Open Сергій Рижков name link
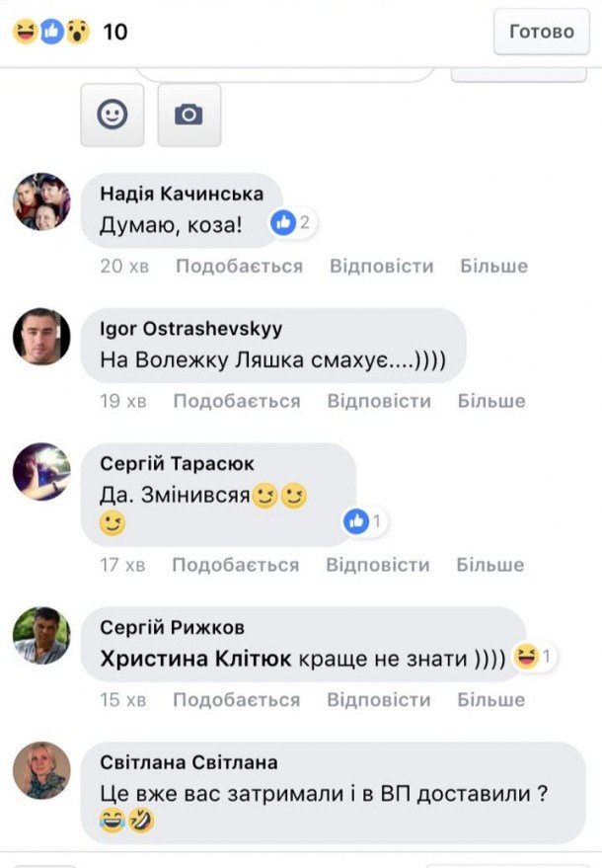Screen dimensions: 602x868 (x=172, y=628)
